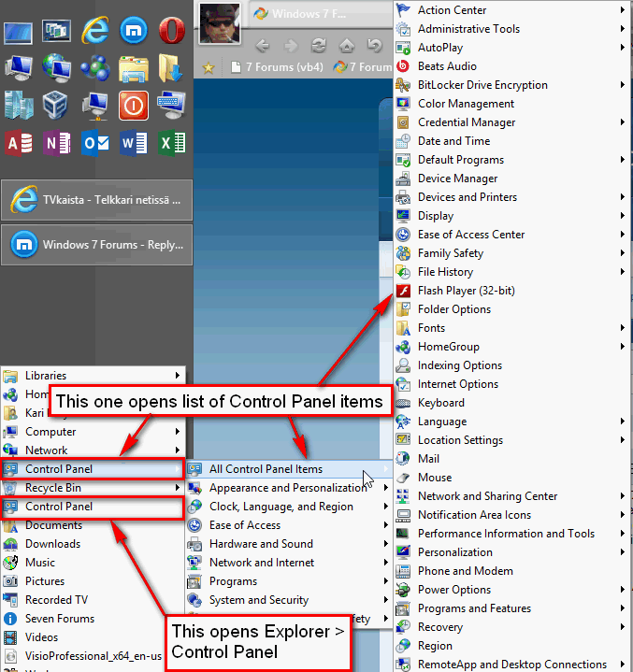Switch to Windows 7 Forums Maxthon window
Screen dimensions: 633x672
coord(96,245)
